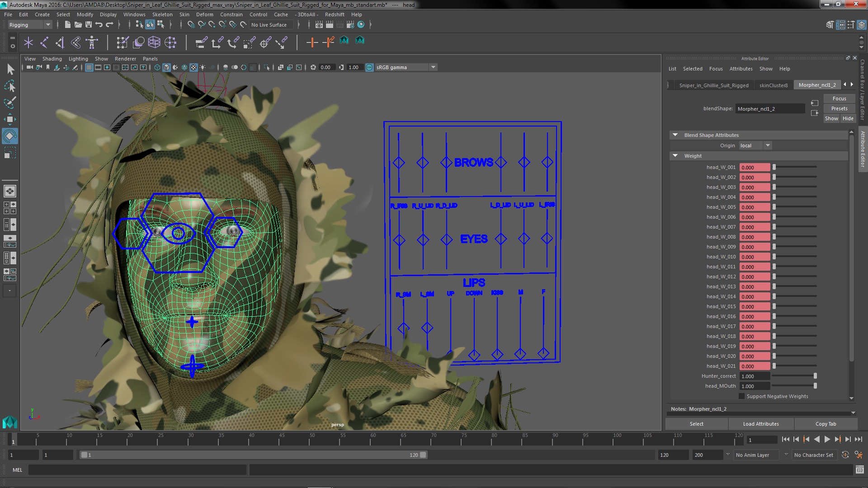Open the Quick Rig human figure tool
Viewport: 868px width, 488px height.
pyautogui.click(x=92, y=42)
